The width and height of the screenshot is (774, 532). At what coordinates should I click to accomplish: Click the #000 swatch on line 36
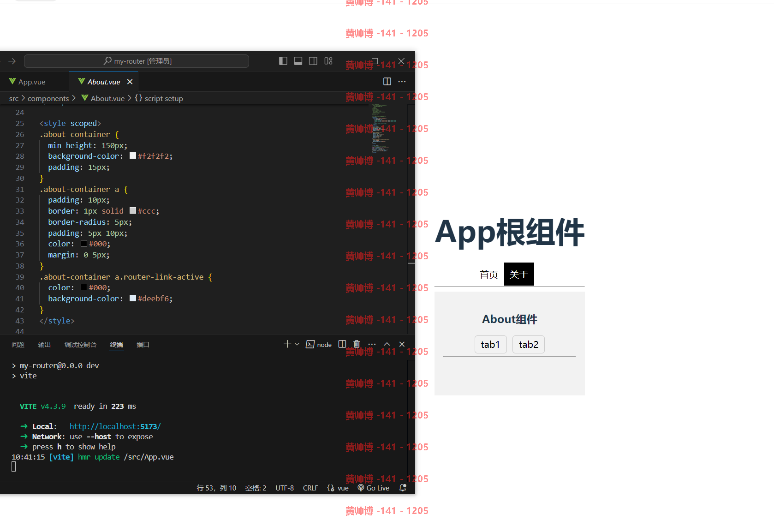[84, 244]
